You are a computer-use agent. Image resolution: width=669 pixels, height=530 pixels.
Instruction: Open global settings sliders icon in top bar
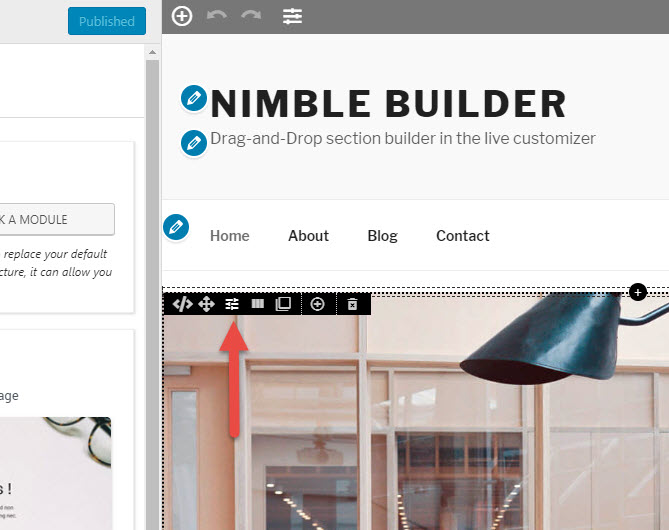tap(292, 17)
